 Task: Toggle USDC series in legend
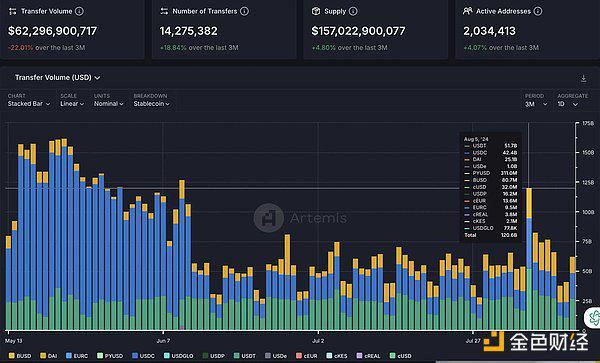coord(143,356)
